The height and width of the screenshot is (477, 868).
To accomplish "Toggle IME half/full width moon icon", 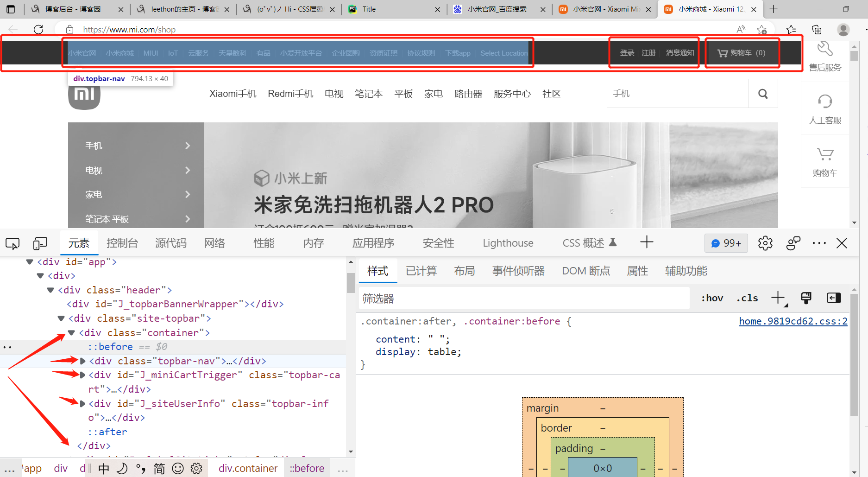I will pos(122,469).
